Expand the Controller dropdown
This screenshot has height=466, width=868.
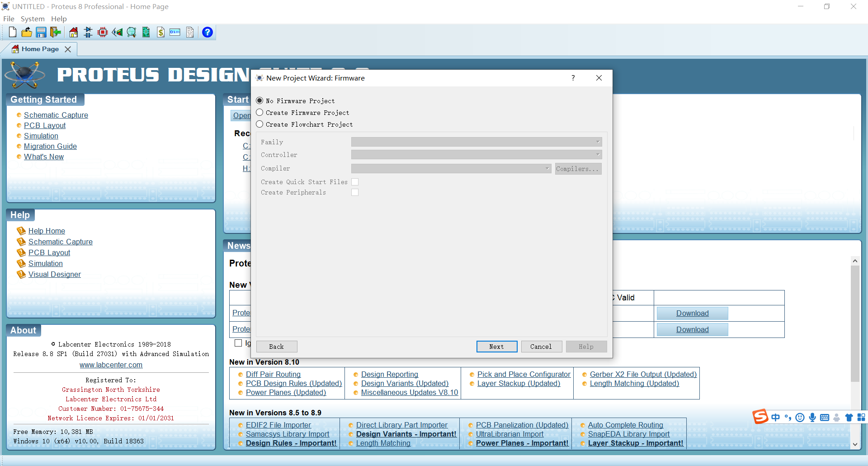tap(476, 155)
